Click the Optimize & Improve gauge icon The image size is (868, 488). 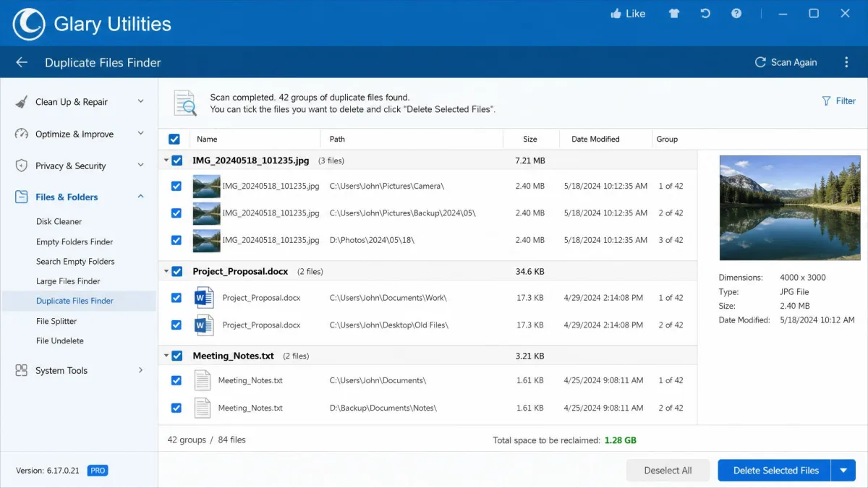22,134
